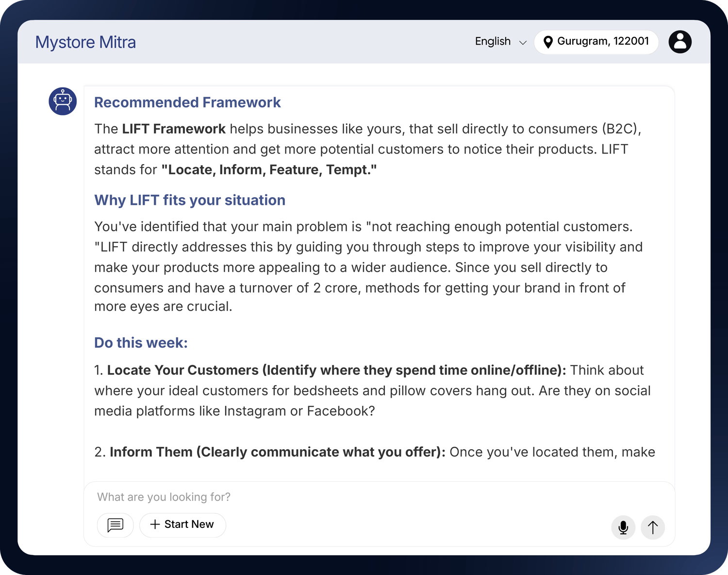Open chat history via the message icon
Viewport: 728px width, 575px height.
point(115,525)
